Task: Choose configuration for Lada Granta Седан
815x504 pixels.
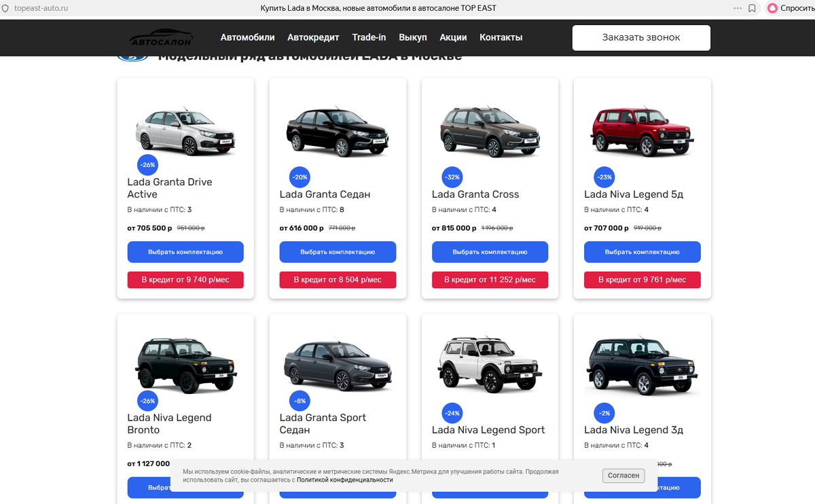Action: 338,252
